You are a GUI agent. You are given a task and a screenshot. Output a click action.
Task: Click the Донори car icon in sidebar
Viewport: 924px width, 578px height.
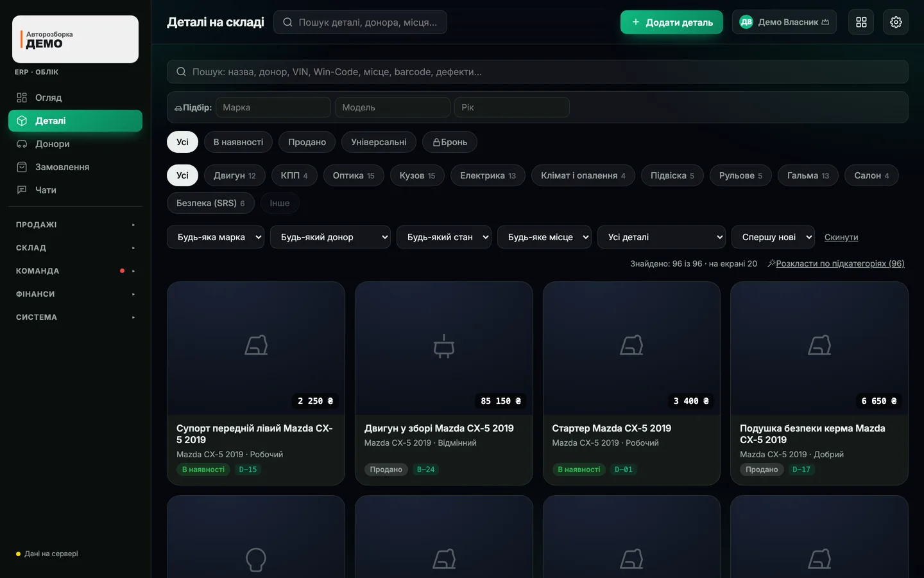22,144
